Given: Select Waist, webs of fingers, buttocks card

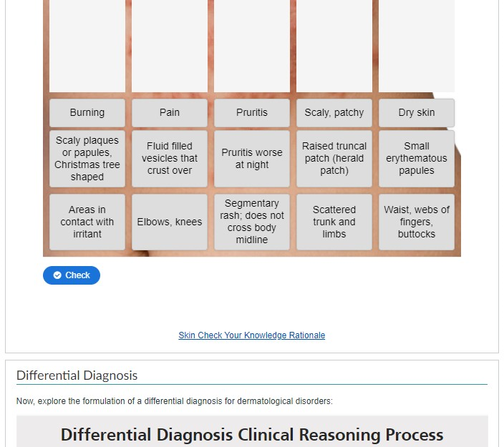Looking at the screenshot, I should [x=416, y=222].
